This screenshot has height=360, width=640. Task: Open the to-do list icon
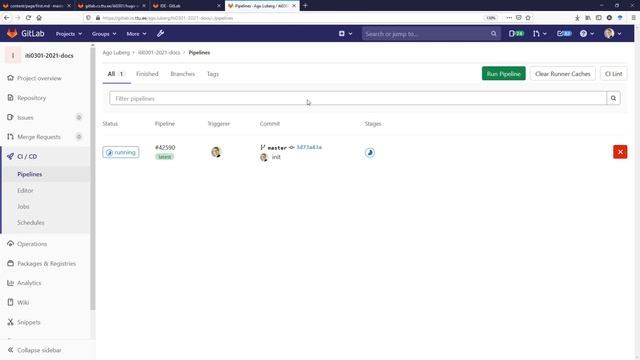coord(564,33)
